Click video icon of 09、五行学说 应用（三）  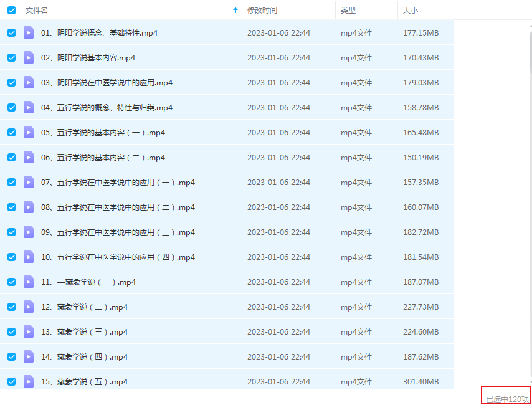point(29,232)
